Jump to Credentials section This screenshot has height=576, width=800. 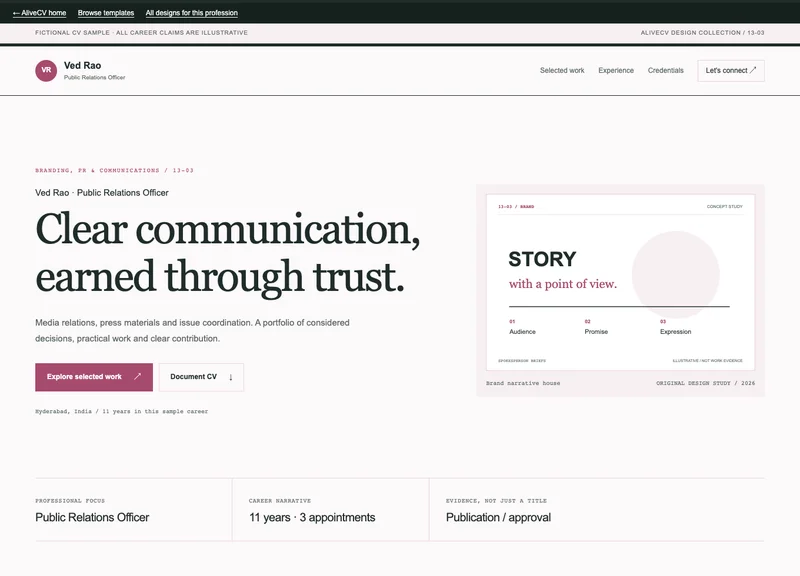click(665, 70)
